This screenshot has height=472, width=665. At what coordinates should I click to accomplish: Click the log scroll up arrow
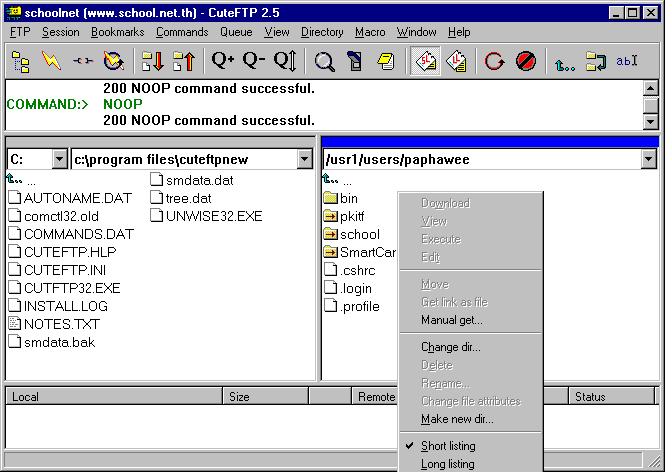[650, 88]
